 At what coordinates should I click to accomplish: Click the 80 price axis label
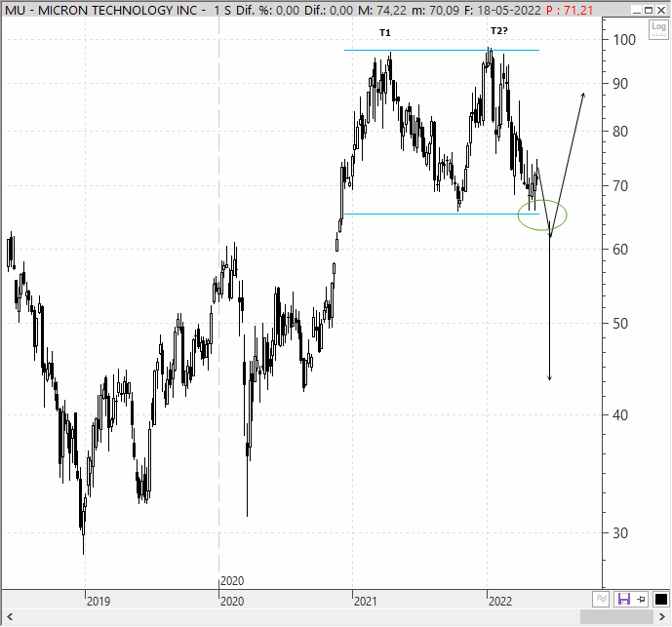[620, 131]
